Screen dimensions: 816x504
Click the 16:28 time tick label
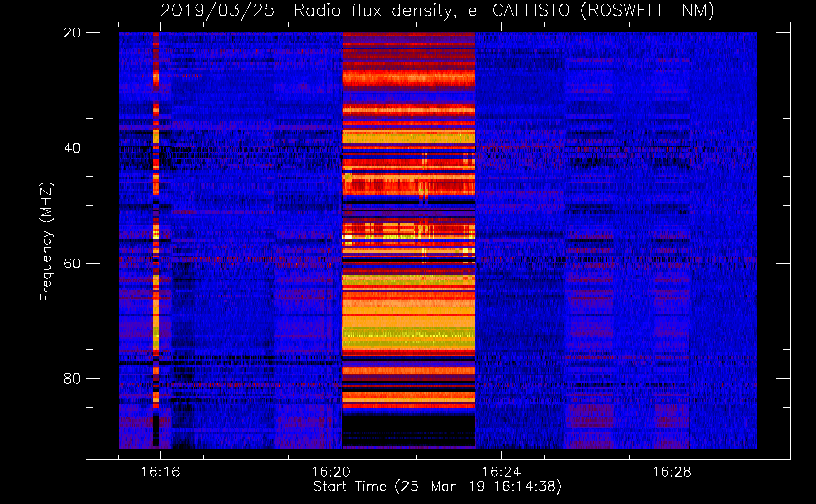click(x=672, y=472)
